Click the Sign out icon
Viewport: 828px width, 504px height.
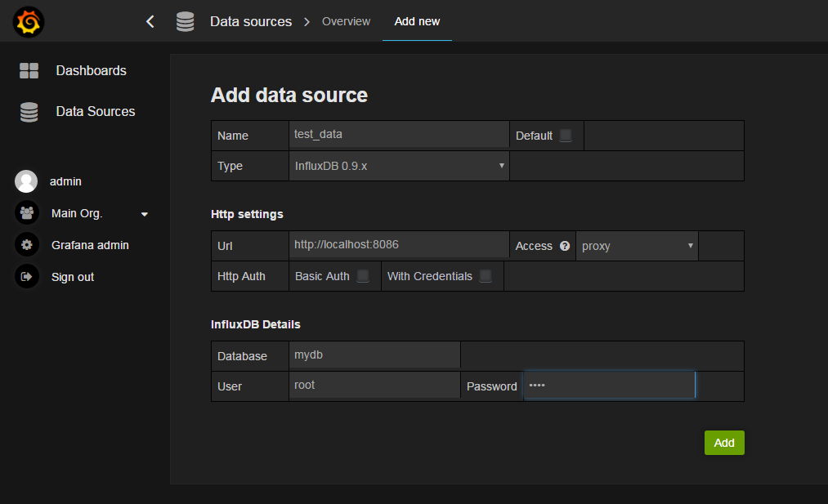tap(27, 277)
